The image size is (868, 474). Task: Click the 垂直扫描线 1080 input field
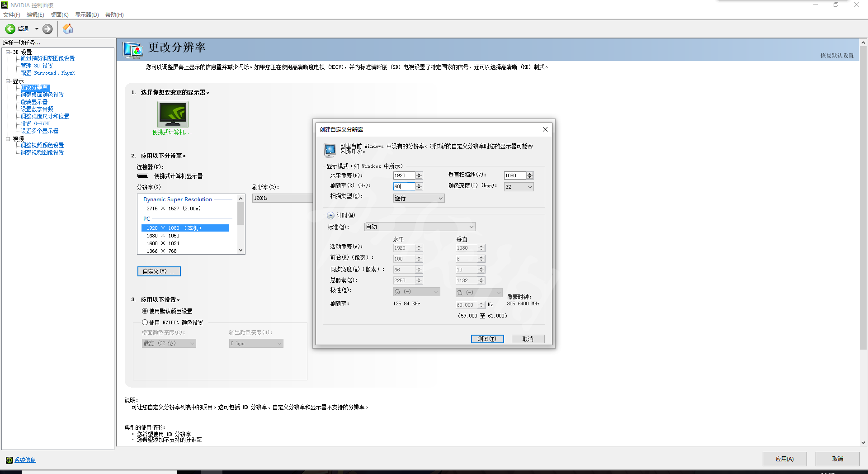515,175
